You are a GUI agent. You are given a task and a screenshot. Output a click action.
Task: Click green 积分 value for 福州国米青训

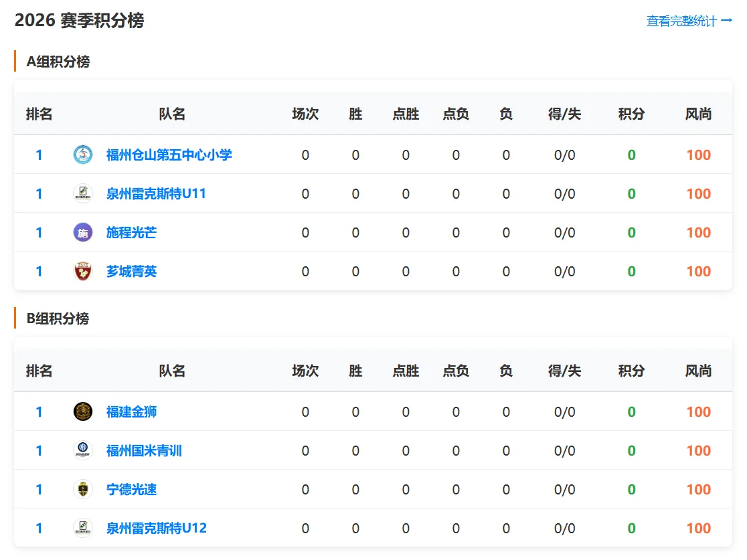click(x=632, y=450)
